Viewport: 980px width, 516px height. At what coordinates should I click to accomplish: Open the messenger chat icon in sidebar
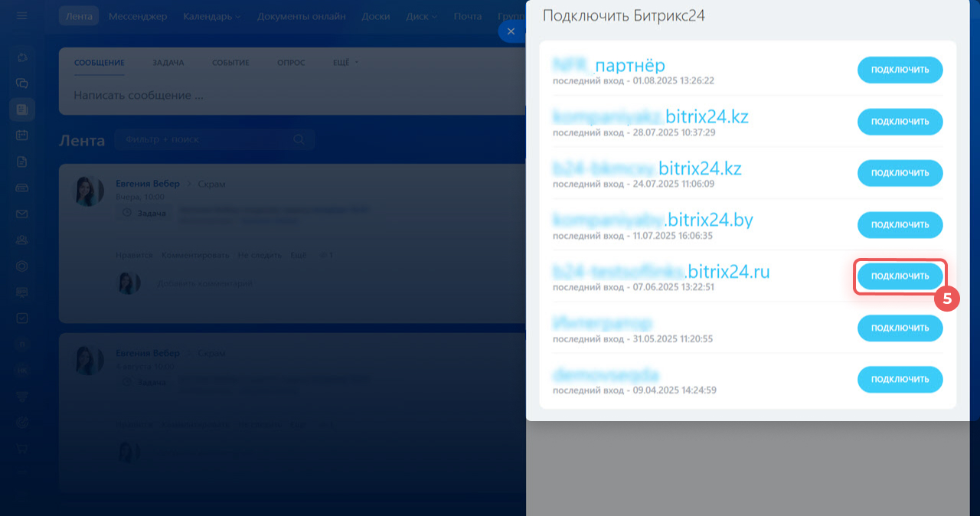click(x=22, y=83)
